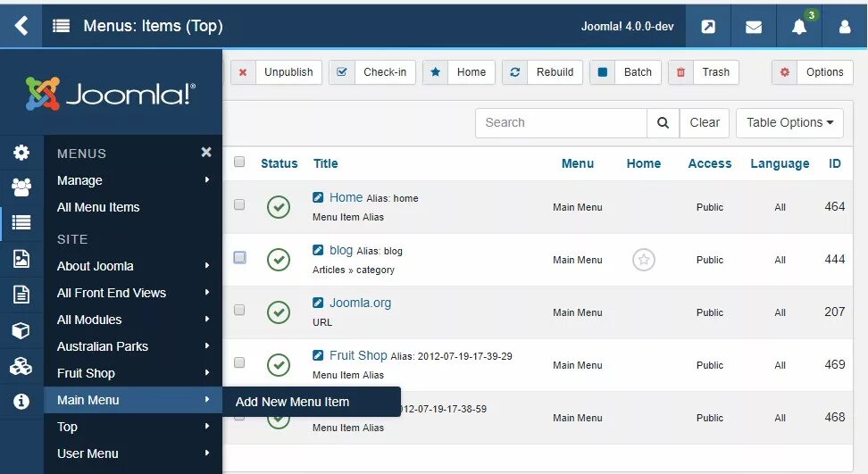Open the external site preview icon
This screenshot has width=868, height=474.
point(708,27)
